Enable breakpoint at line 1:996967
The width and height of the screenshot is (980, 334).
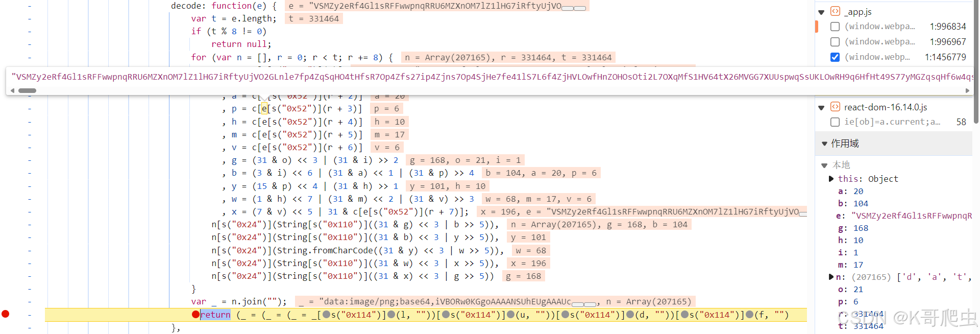click(835, 42)
